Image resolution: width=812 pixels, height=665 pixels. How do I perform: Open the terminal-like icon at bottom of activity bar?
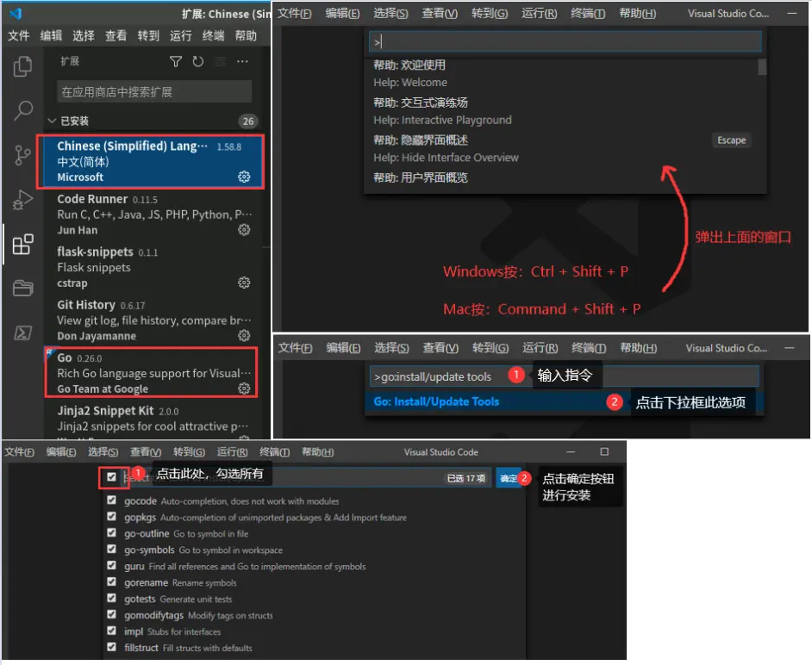pyautogui.click(x=22, y=332)
